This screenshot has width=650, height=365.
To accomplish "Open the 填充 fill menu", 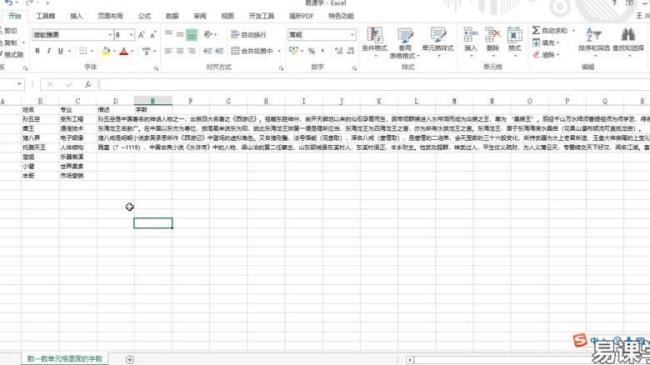I will (x=546, y=43).
